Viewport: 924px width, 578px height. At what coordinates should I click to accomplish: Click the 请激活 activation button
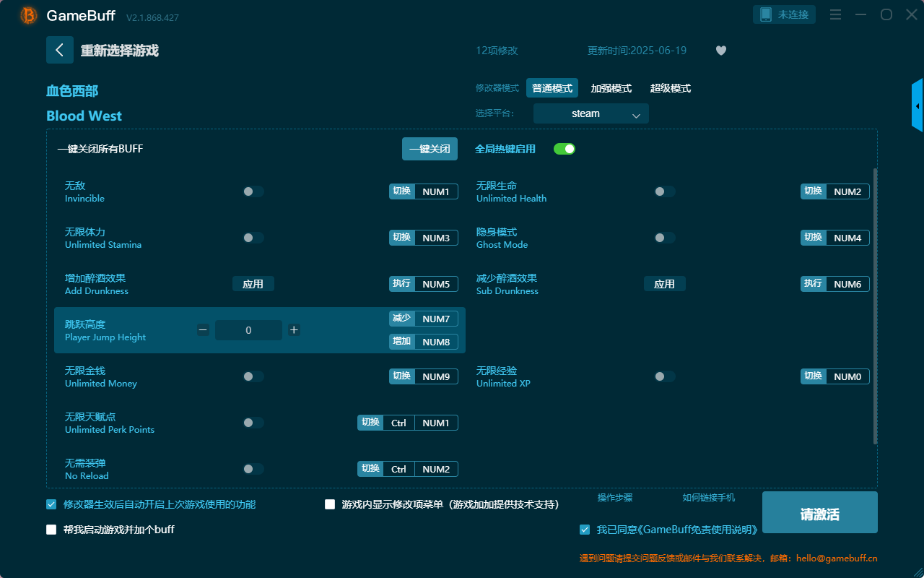819,512
